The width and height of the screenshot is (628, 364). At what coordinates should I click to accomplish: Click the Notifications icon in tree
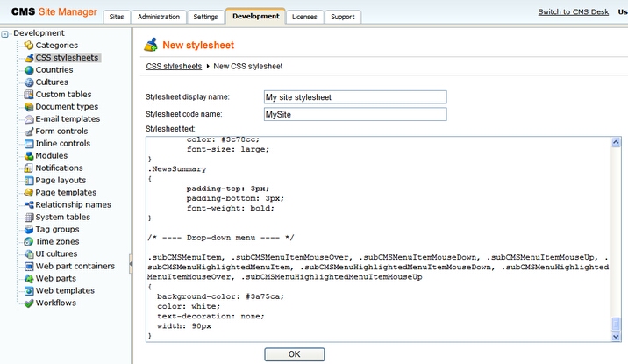(x=29, y=168)
